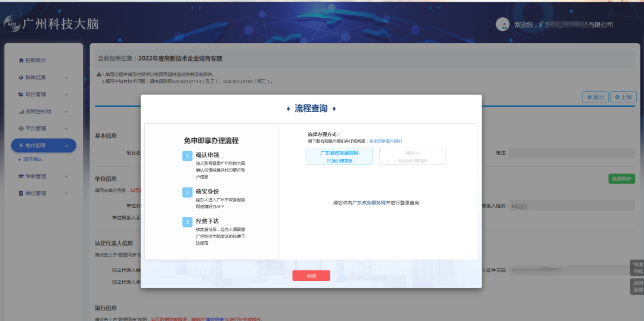Expand the 单位管理 chevron

tap(66, 193)
